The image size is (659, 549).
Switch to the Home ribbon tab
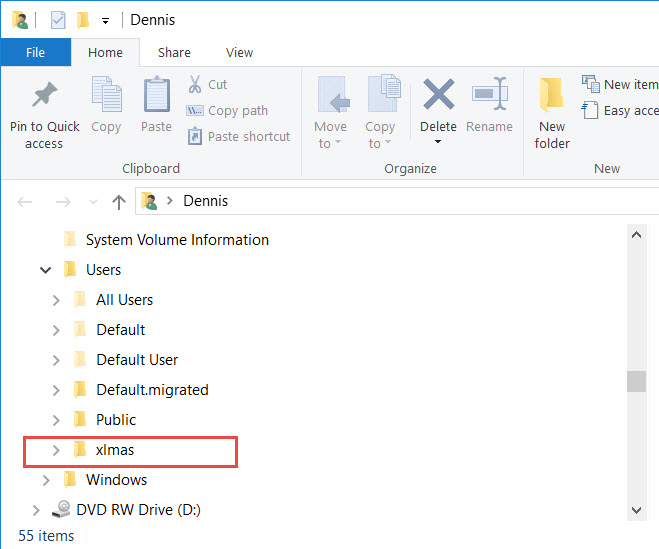tap(105, 53)
